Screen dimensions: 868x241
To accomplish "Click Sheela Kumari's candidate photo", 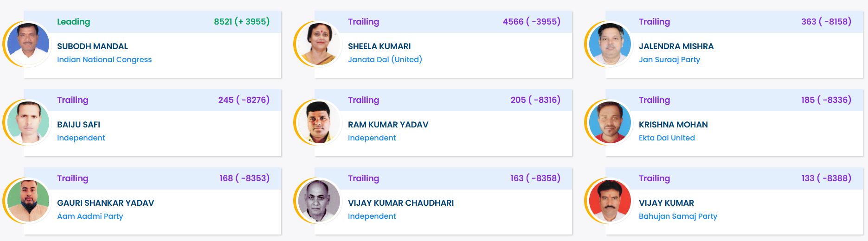I will pos(319,44).
